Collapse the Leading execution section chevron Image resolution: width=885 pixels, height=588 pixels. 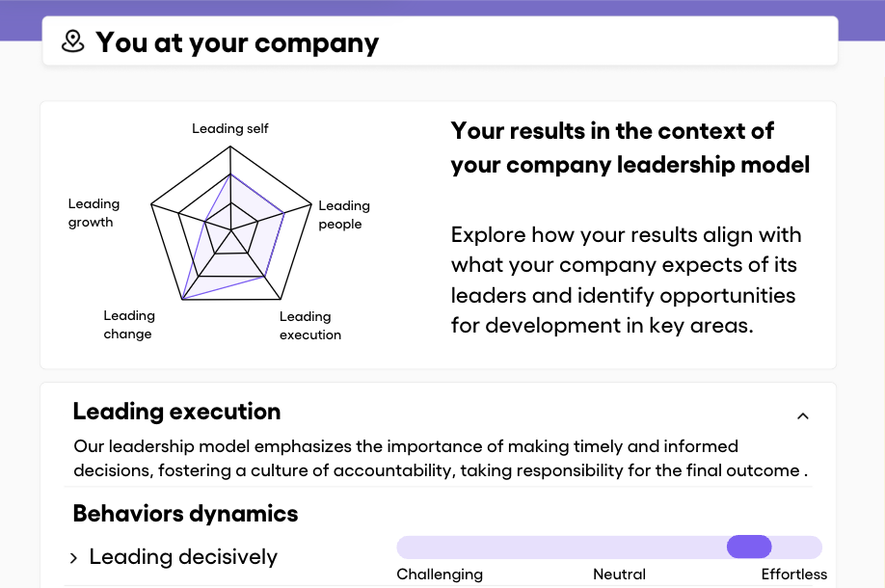[803, 416]
